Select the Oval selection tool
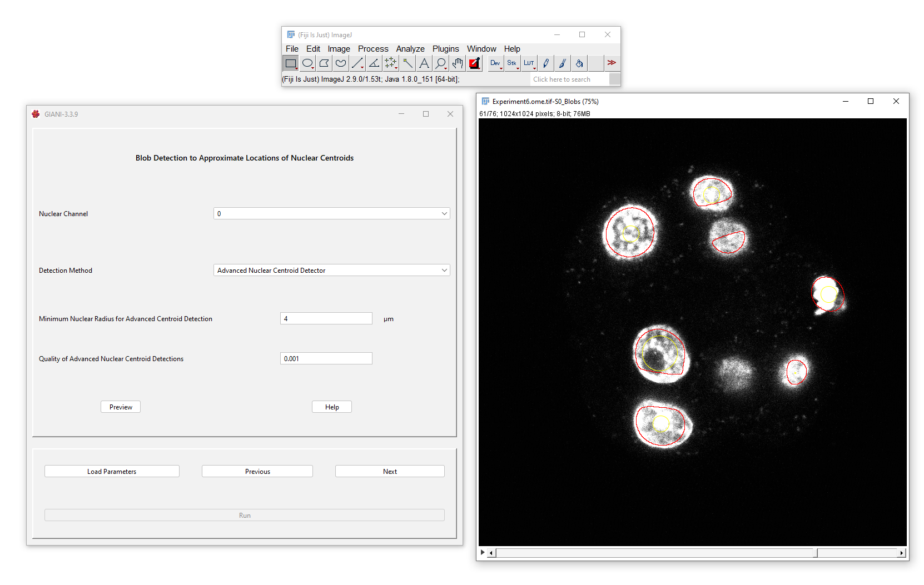The height and width of the screenshot is (585, 924). 307,63
